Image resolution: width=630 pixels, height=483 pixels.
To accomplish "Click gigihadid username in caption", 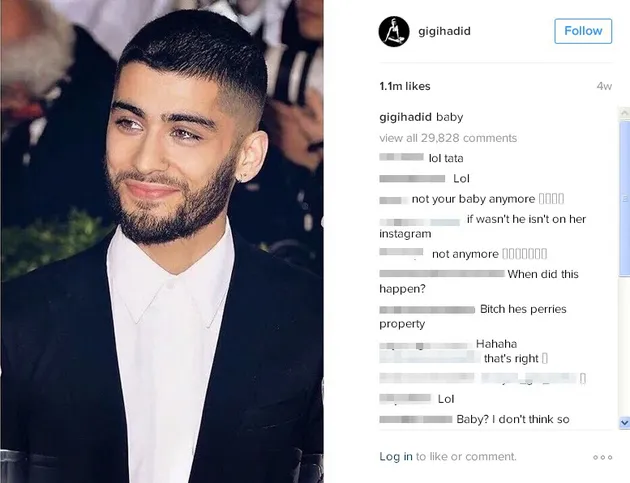I will click(405, 117).
